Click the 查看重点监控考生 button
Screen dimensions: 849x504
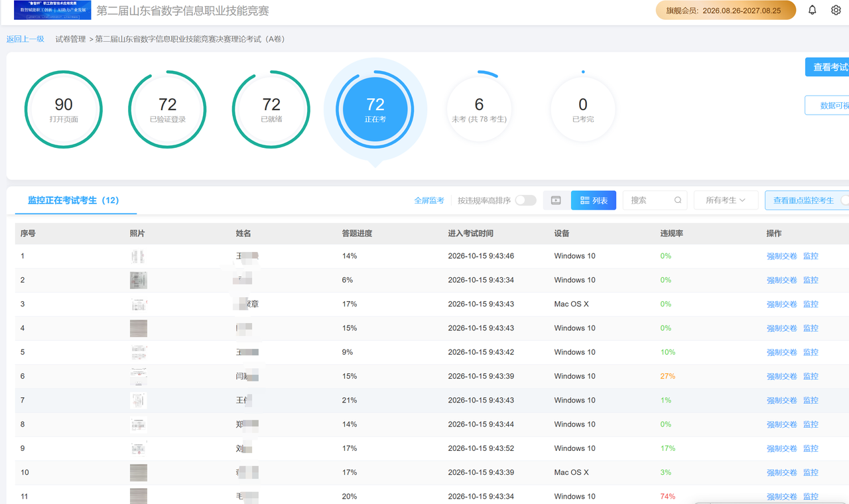(807, 200)
